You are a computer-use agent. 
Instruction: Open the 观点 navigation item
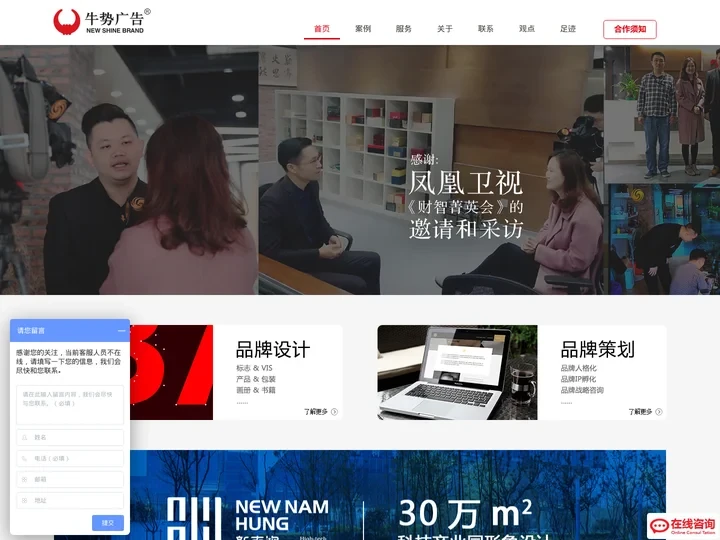[527, 28]
